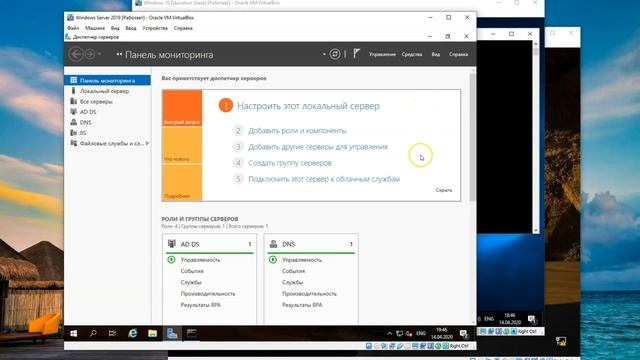Click Локальный сервер sidebar icon
640x360 pixels.
click(x=73, y=91)
